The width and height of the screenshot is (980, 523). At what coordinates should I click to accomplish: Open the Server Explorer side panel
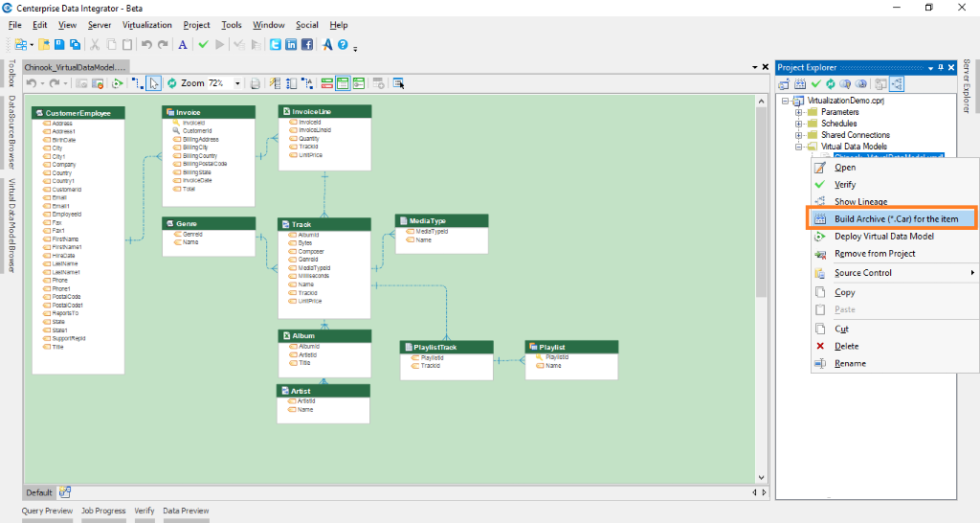(967, 87)
